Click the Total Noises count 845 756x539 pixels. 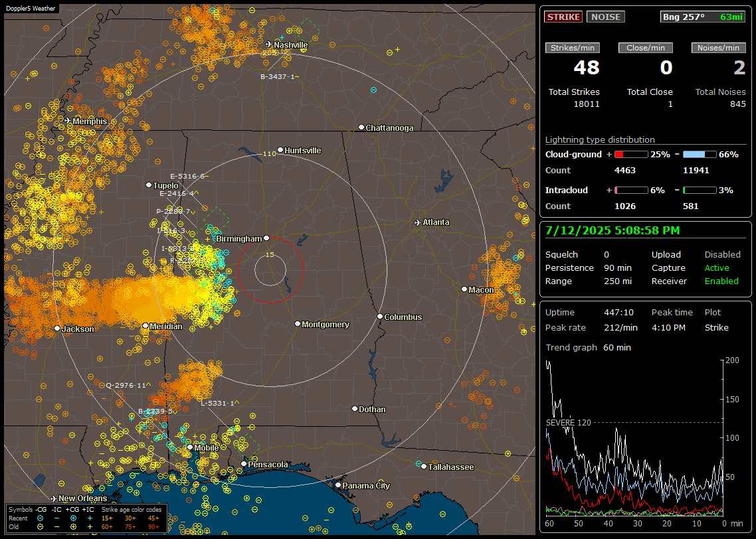[x=737, y=104]
